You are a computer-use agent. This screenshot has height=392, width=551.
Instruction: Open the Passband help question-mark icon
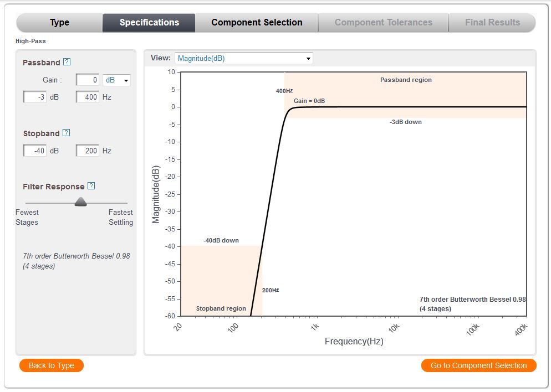click(x=67, y=62)
